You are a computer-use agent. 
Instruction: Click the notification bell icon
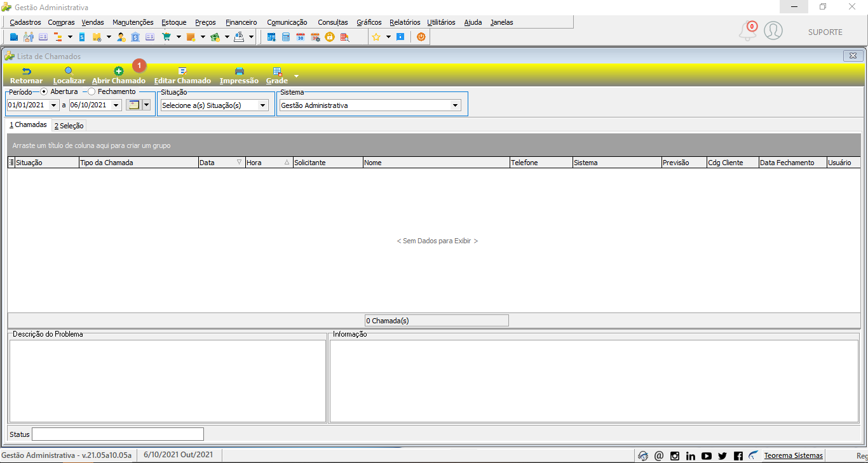pos(748,31)
